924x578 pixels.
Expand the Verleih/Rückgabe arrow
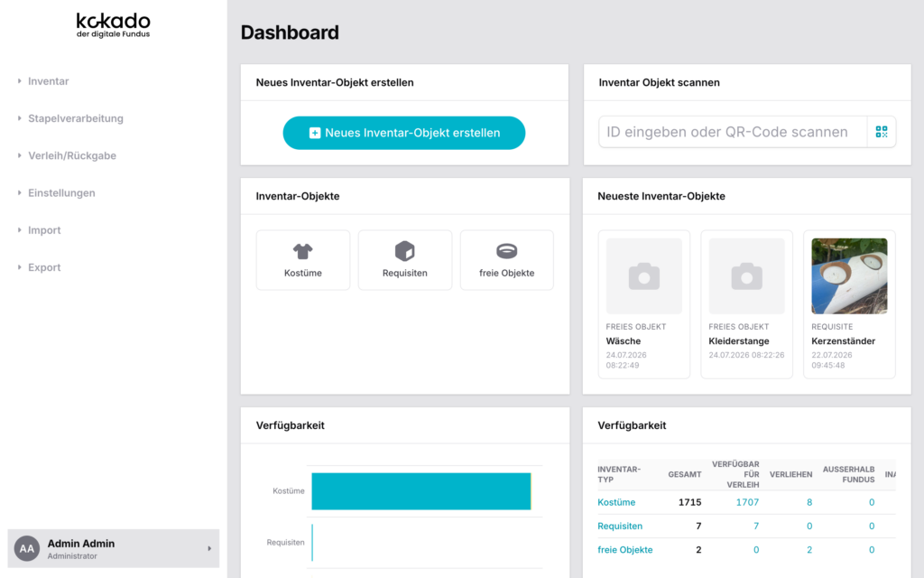click(x=20, y=155)
